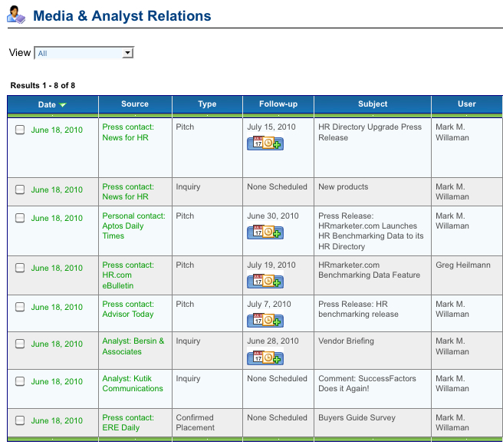Click 'None Scheduled' in the ERE Daily row
The height and width of the screenshot is (448, 503).
(x=277, y=418)
